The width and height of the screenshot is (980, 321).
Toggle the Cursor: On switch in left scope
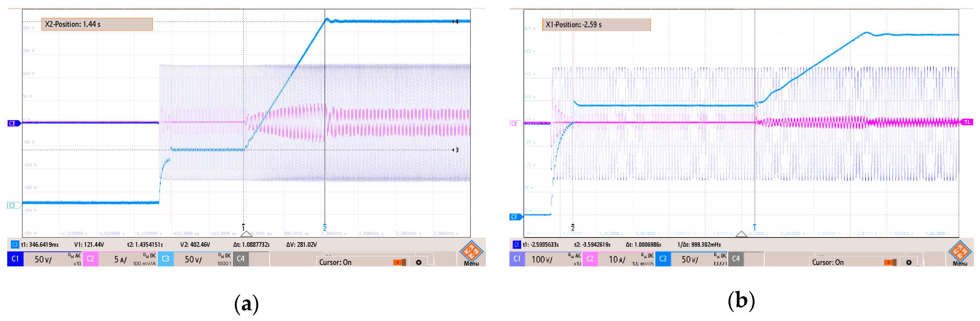coord(400,262)
